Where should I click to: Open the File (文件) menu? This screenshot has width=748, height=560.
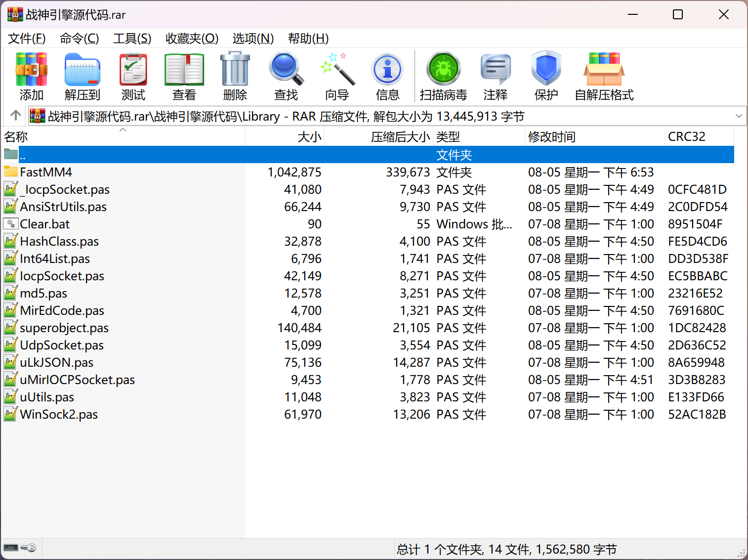27,38
